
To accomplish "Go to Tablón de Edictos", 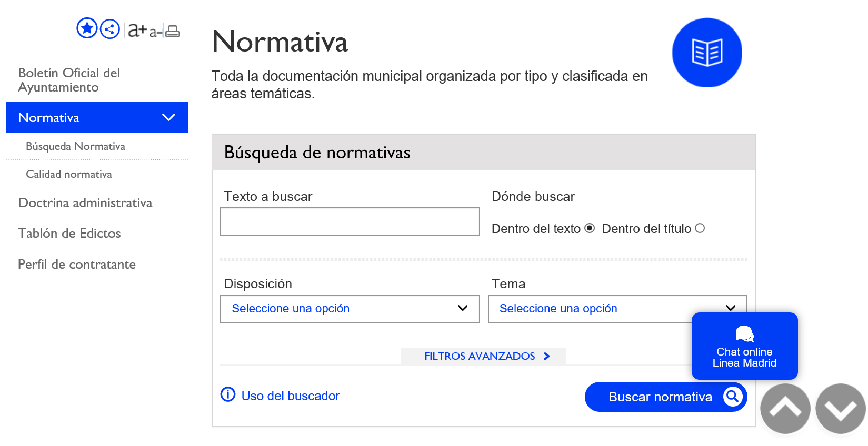I will [x=69, y=234].
